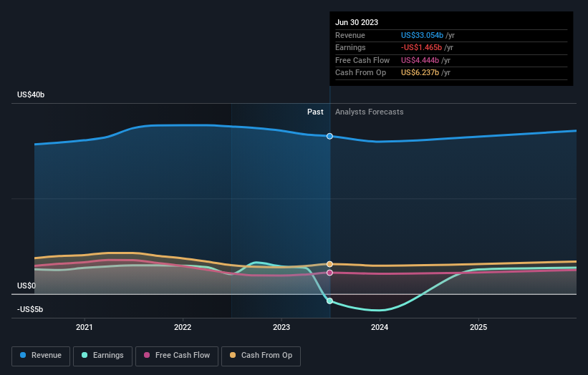Toggle the Earnings series legend button
Image resolution: width=588 pixels, height=375 pixels.
(x=102, y=356)
